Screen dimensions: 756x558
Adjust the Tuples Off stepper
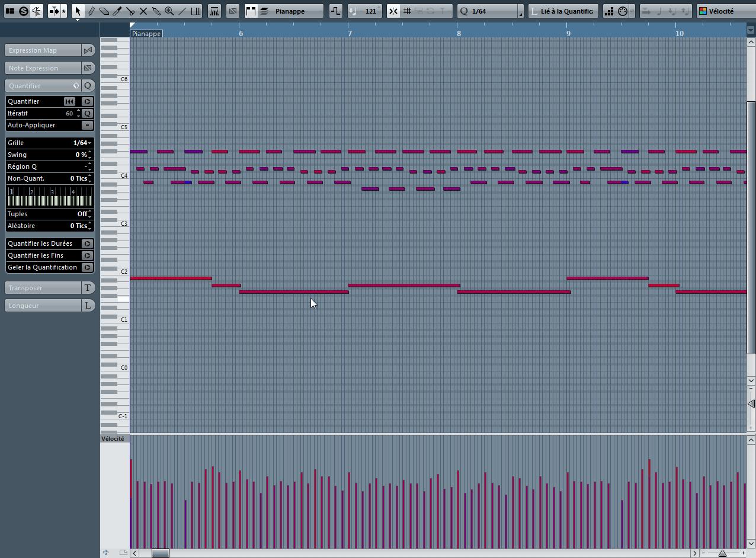89,214
